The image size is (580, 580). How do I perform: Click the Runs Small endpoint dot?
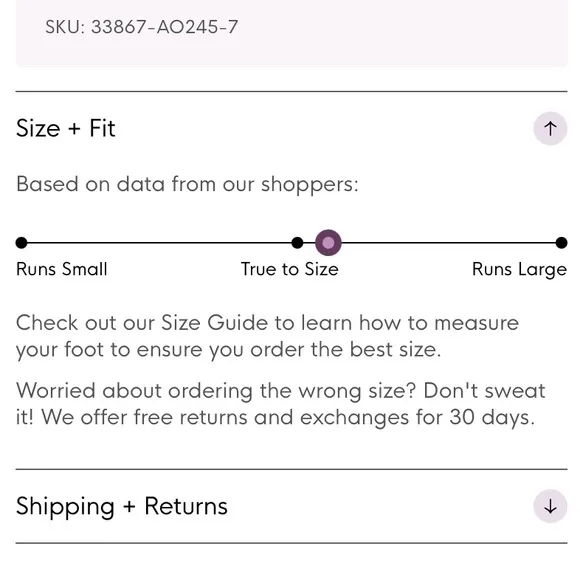coord(21,243)
